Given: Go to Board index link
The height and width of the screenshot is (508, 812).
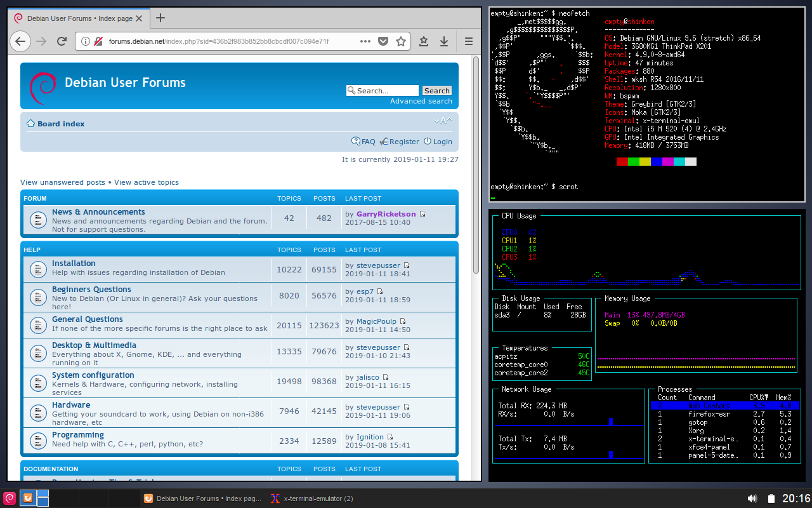Looking at the screenshot, I should [x=61, y=124].
